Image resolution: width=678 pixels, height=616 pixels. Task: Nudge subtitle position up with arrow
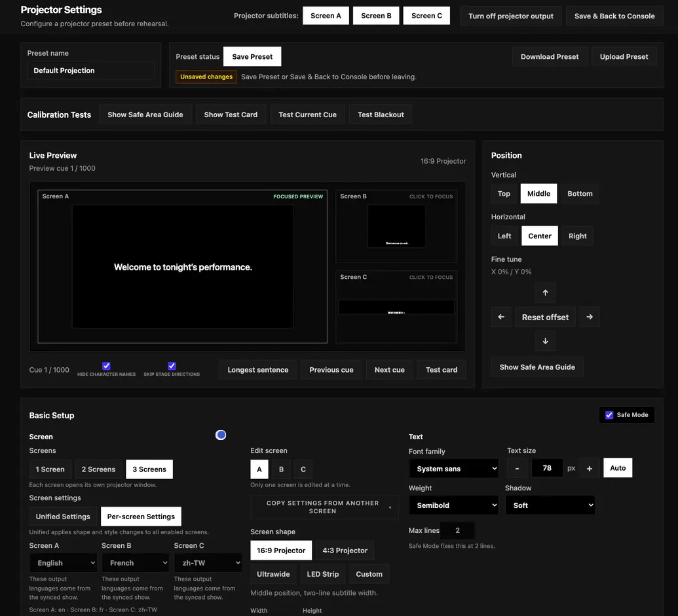(x=545, y=293)
